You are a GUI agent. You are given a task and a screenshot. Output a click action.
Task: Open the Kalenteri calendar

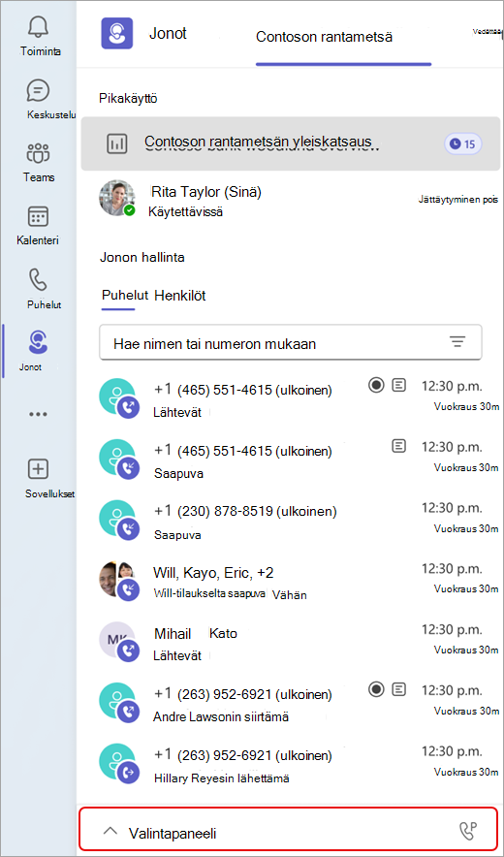38,225
